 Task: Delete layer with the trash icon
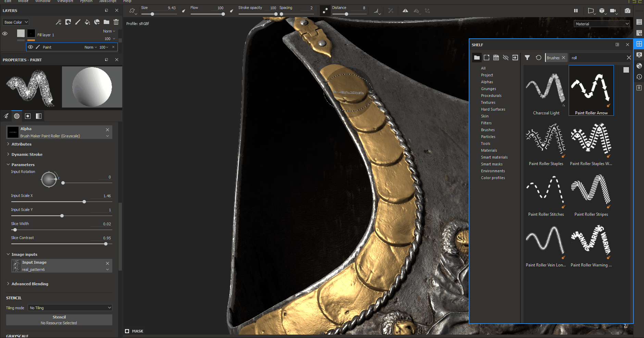pyautogui.click(x=116, y=22)
